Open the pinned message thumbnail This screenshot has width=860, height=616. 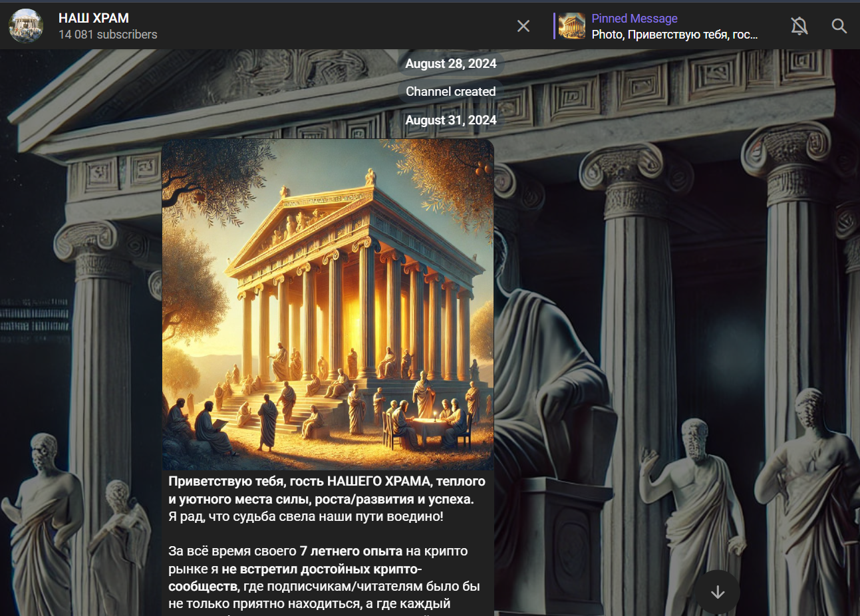(x=572, y=26)
